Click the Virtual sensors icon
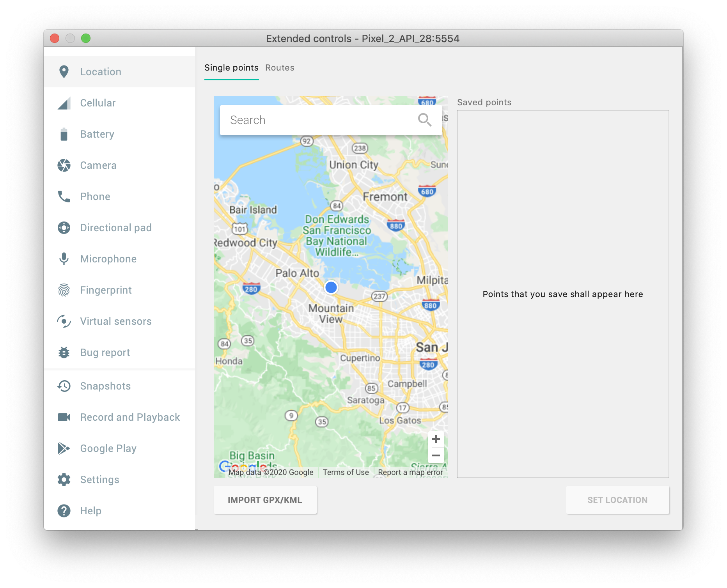Viewport: 727px width, 588px height. click(x=64, y=321)
